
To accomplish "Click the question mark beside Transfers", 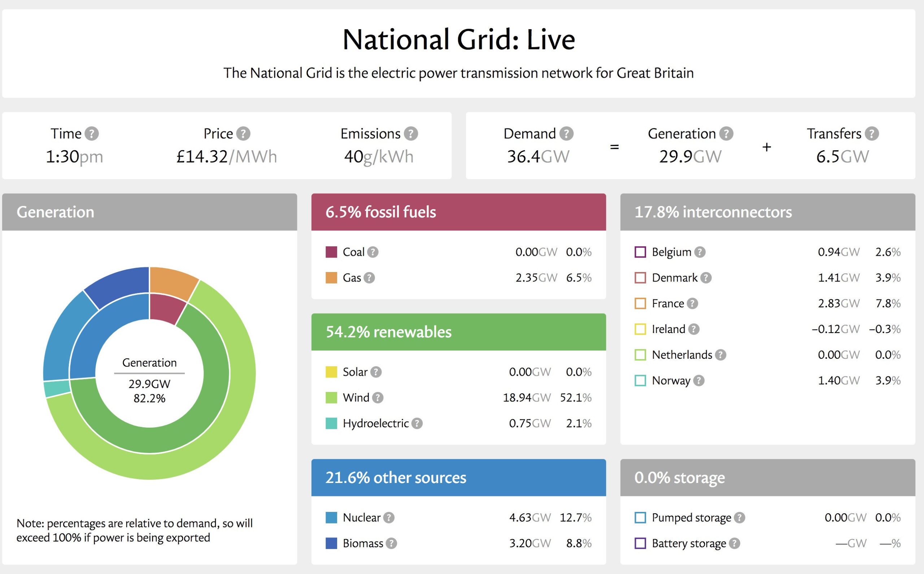I will tap(872, 134).
